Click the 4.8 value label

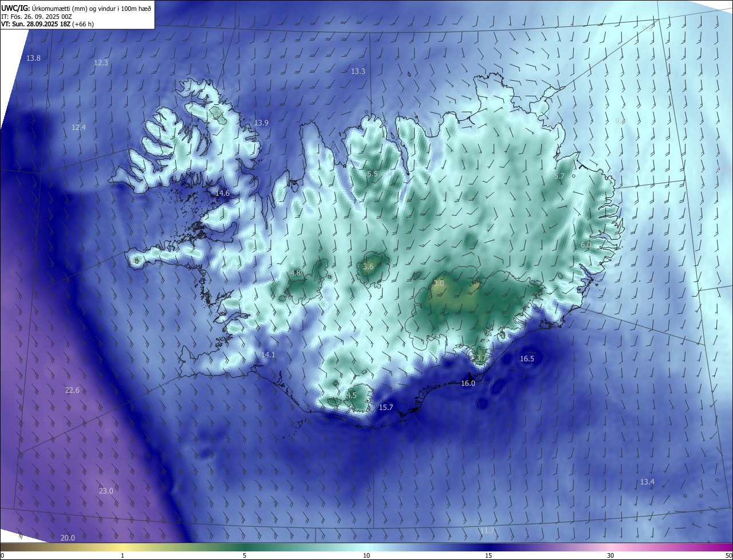295,273
